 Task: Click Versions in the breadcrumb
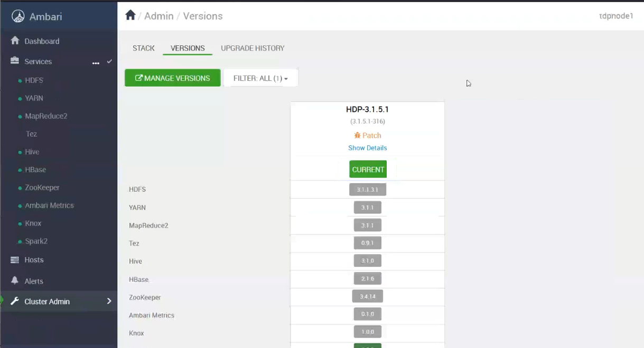pos(203,16)
